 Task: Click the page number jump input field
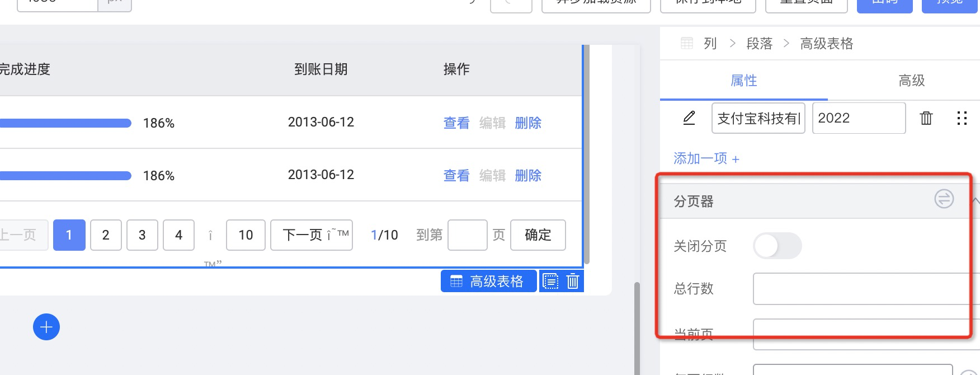coord(468,235)
